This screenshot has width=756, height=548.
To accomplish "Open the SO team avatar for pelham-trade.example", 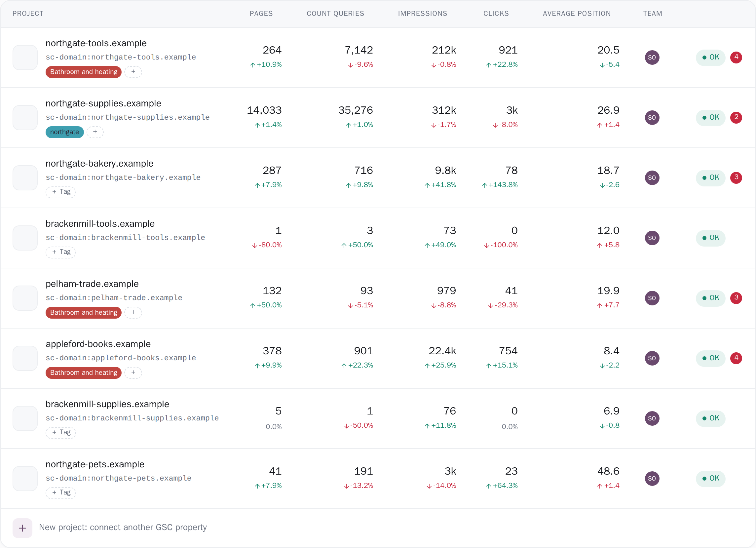I will point(652,298).
